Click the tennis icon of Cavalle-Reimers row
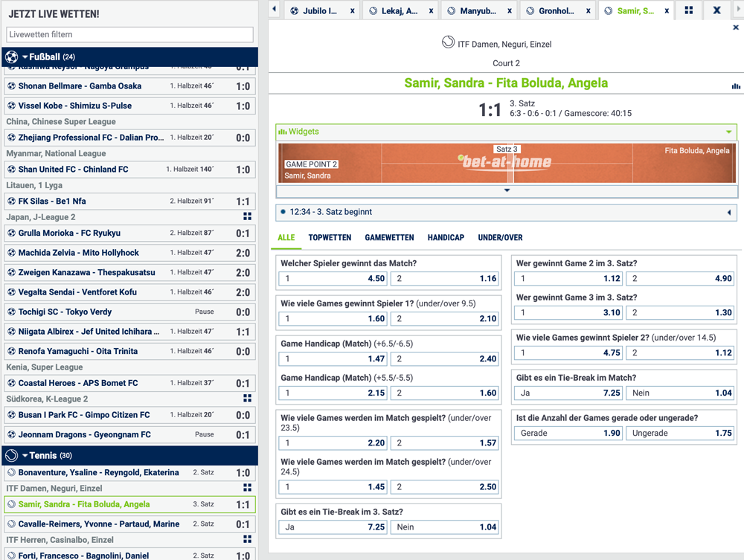The width and height of the screenshot is (744, 560). pyautogui.click(x=11, y=524)
